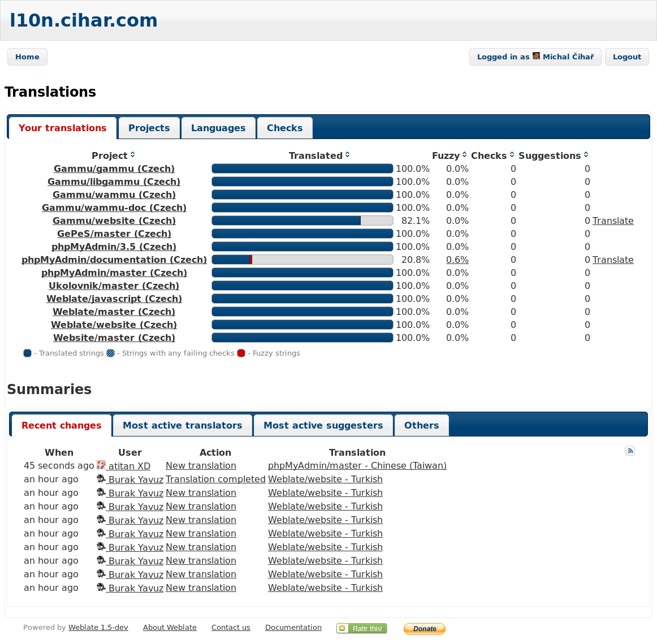Open Contact us footer link
This screenshot has width=657, height=644.
pos(231,627)
